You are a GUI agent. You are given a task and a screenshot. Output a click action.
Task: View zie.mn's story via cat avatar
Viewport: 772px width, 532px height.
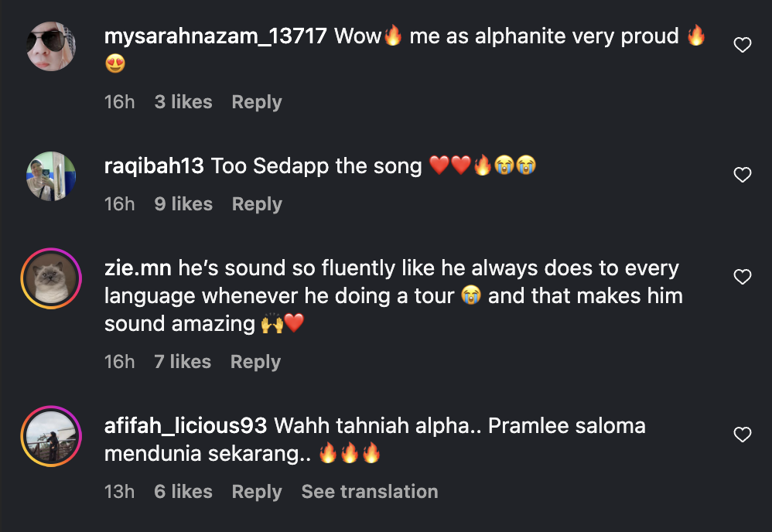point(51,278)
